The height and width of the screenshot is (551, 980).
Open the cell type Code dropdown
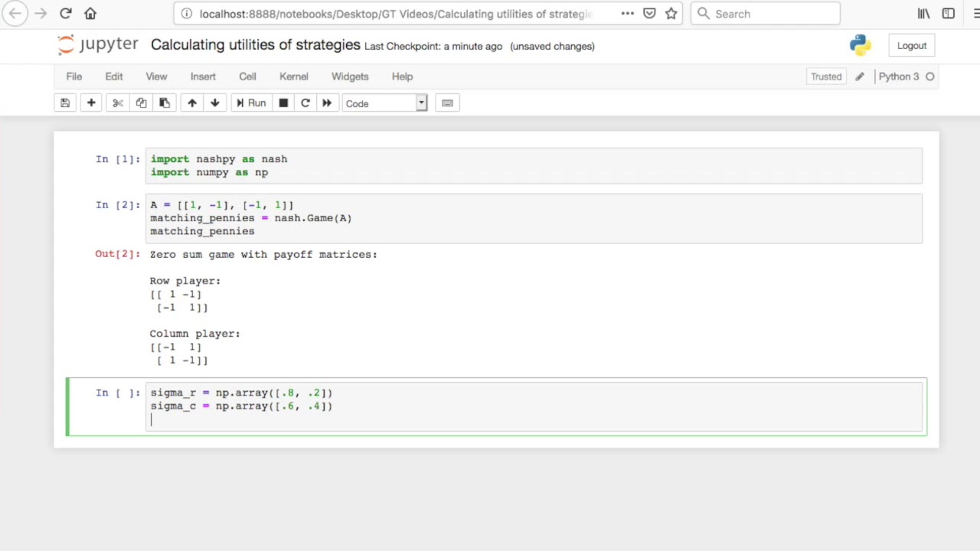[384, 103]
